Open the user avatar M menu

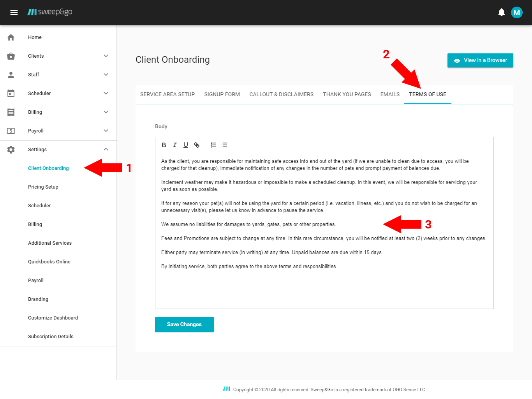[516, 12]
